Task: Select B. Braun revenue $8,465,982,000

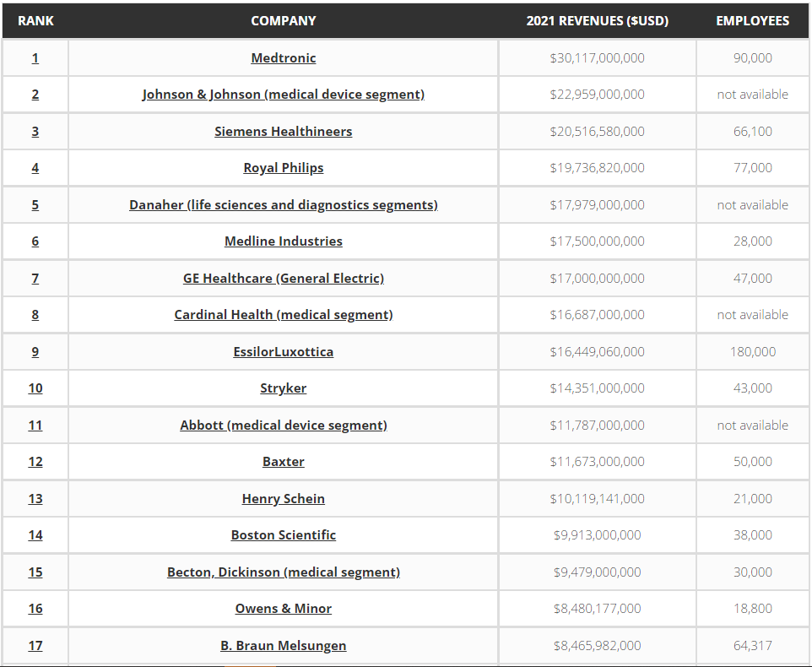Action: click(x=597, y=646)
